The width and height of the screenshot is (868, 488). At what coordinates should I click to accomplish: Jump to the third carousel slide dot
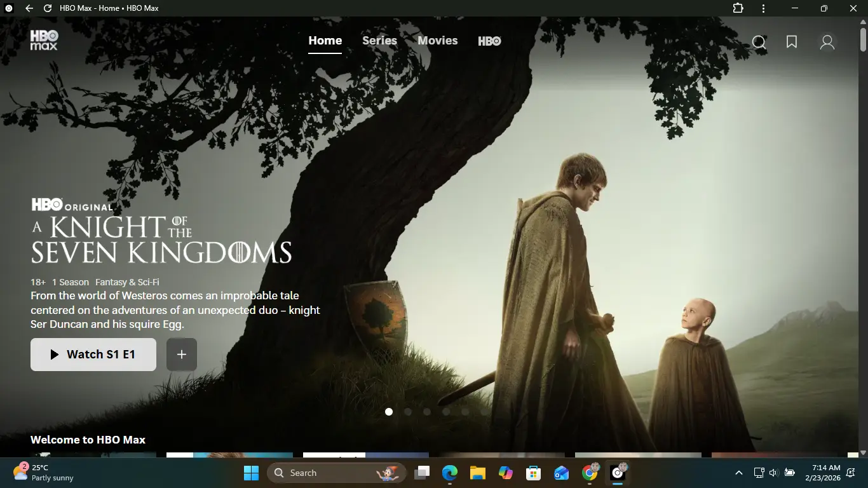click(427, 412)
